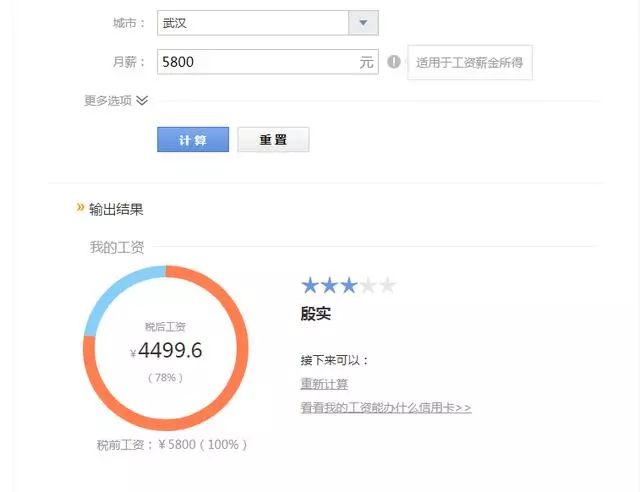Screen dimensions: 640x492
Task: Click the 适用于工资薪金所得 tooltip
Action: [x=470, y=62]
